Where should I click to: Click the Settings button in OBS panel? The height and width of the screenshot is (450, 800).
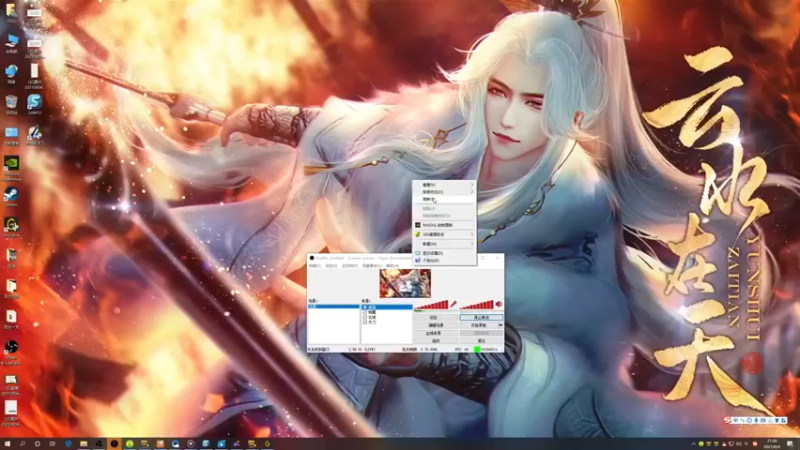pyautogui.click(x=436, y=317)
